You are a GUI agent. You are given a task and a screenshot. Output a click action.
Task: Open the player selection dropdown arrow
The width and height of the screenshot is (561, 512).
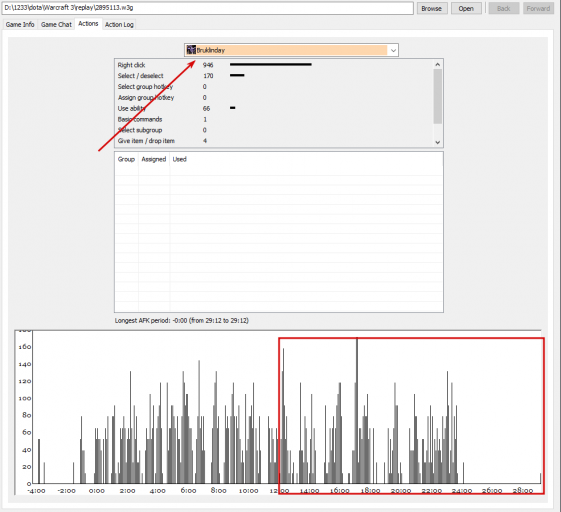(x=393, y=50)
